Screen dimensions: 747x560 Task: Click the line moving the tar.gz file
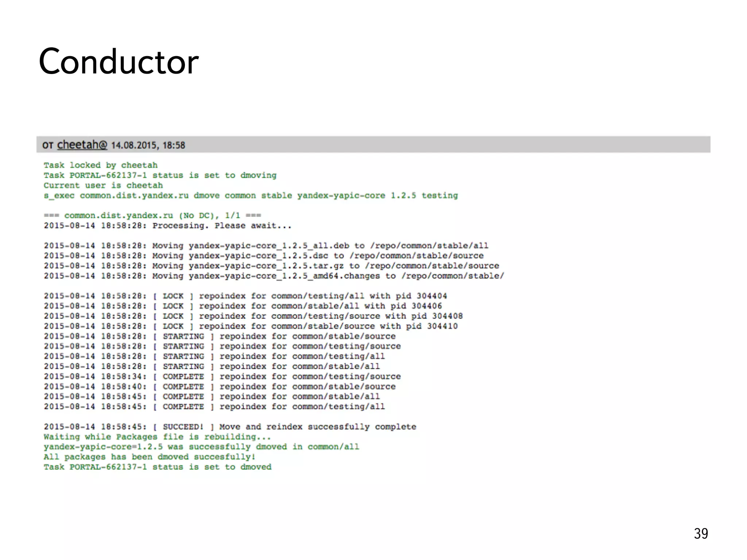click(271, 266)
